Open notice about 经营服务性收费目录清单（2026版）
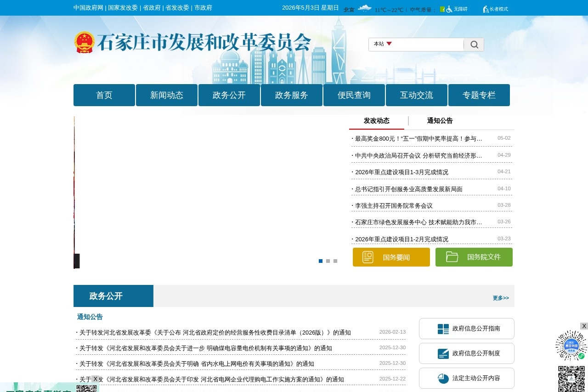 (215, 332)
